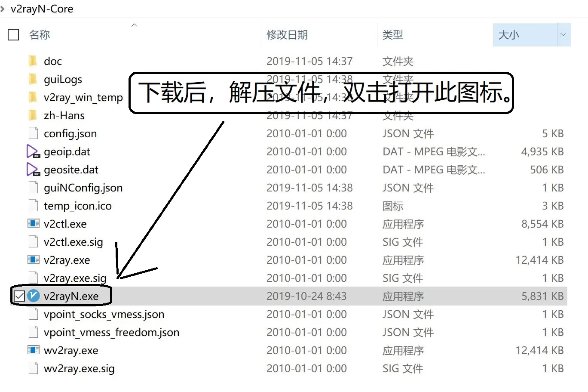This screenshot has height=392, width=588.
Task: Click the 506 KB size cell
Action: 547,170
